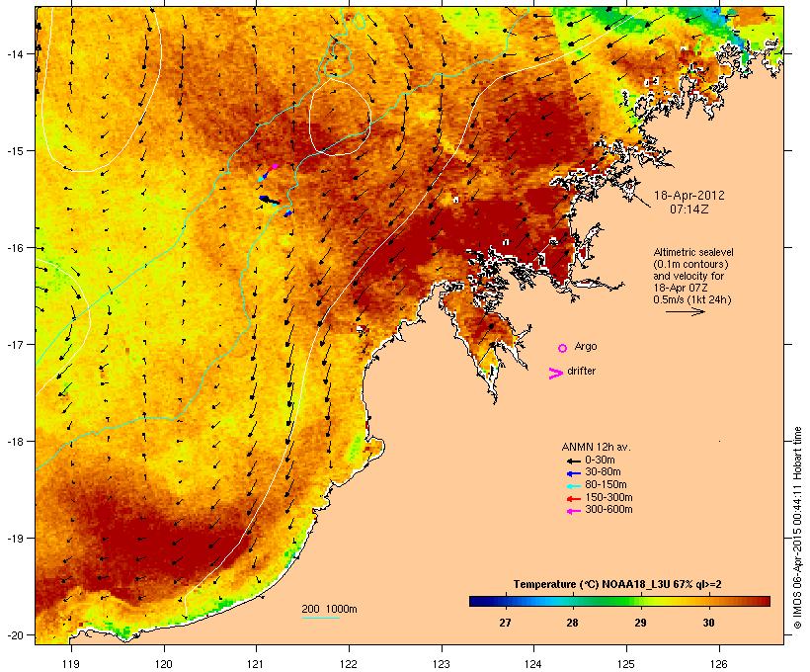
Task: Click the '0-30m' depth range label
Action: point(600,461)
